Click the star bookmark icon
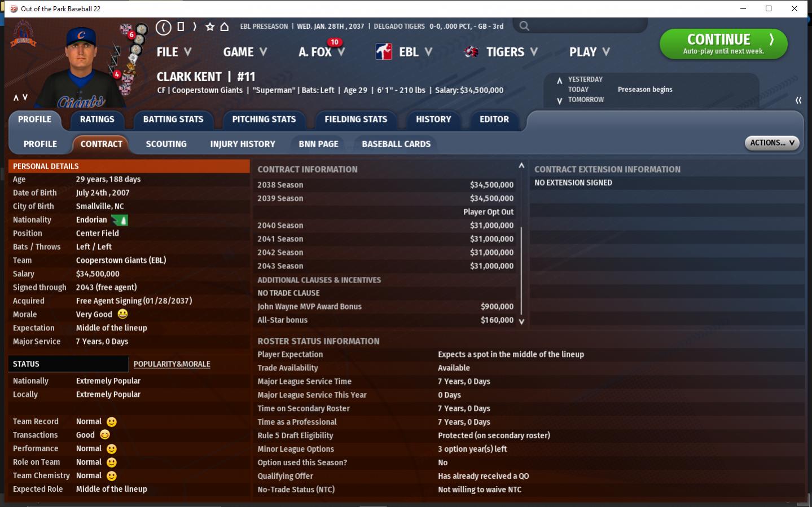Screen dimensions: 812x507 click(x=210, y=27)
